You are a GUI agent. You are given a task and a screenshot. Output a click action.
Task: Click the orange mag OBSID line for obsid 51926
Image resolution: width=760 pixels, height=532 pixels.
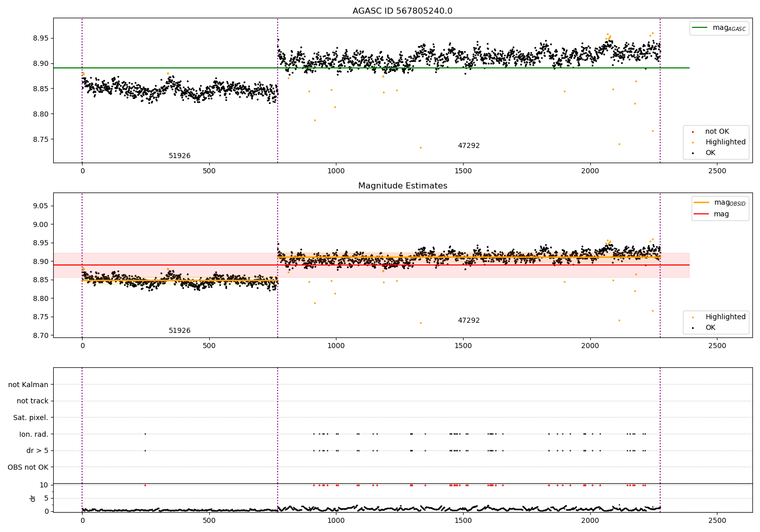(x=180, y=280)
